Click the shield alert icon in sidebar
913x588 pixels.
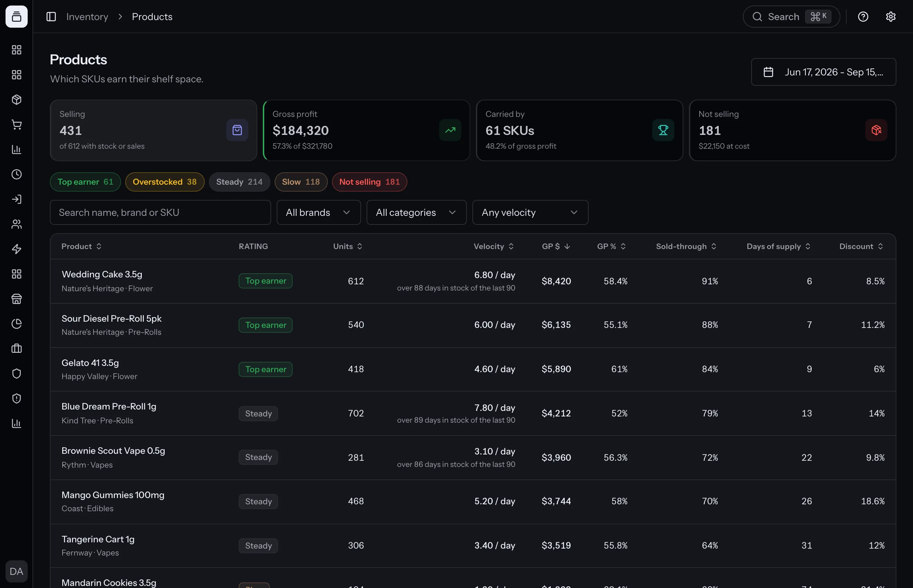pos(16,398)
